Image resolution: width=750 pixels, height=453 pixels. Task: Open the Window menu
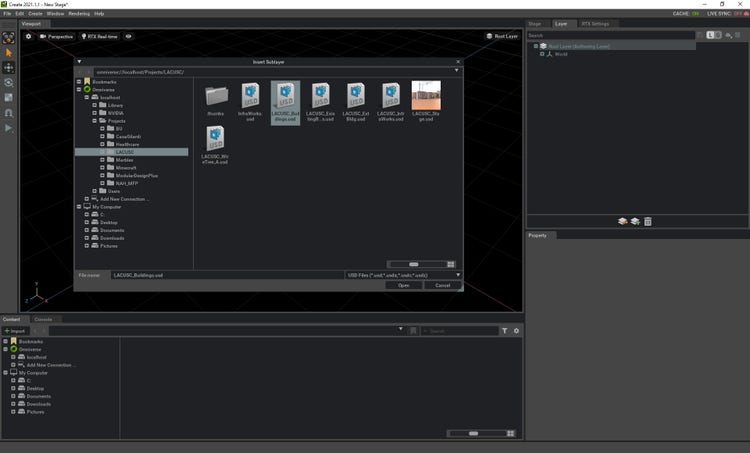(x=55, y=13)
